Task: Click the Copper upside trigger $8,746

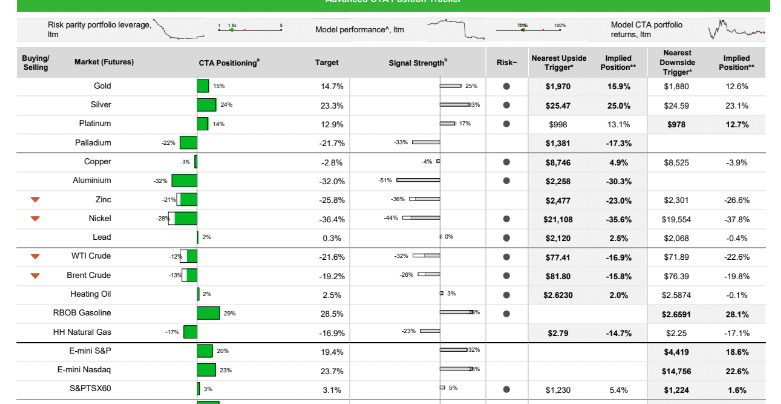Action: pos(558,162)
